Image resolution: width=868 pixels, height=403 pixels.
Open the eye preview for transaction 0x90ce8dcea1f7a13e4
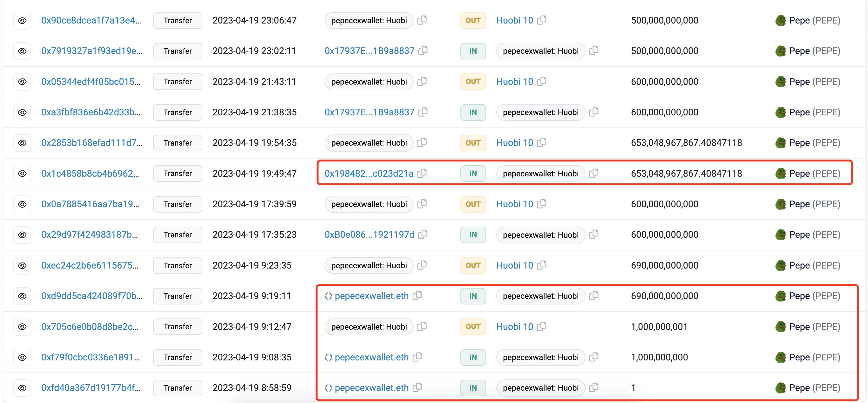coord(22,20)
